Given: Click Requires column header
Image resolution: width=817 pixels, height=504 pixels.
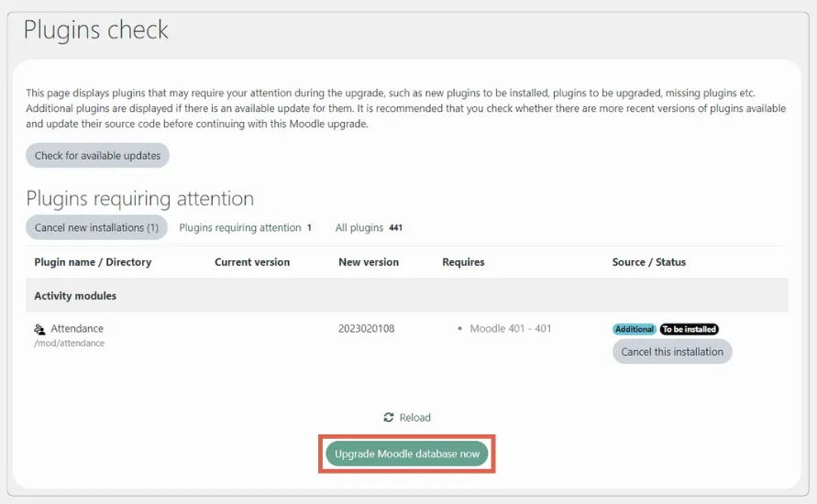Looking at the screenshot, I should coord(463,262).
